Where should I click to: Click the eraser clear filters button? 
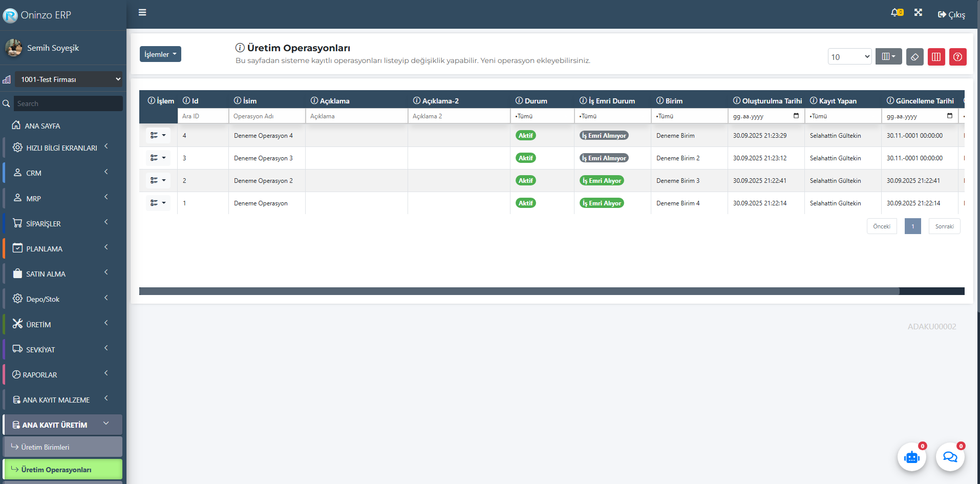click(914, 57)
